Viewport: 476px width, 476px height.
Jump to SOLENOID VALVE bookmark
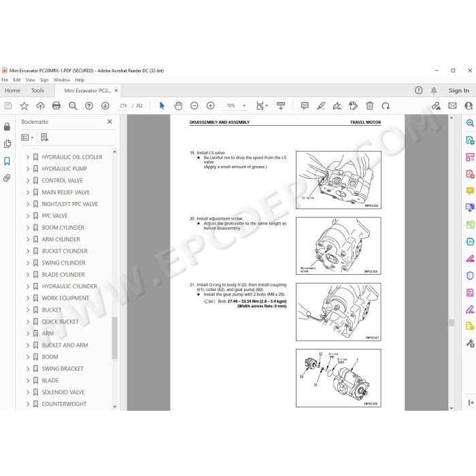click(63, 392)
